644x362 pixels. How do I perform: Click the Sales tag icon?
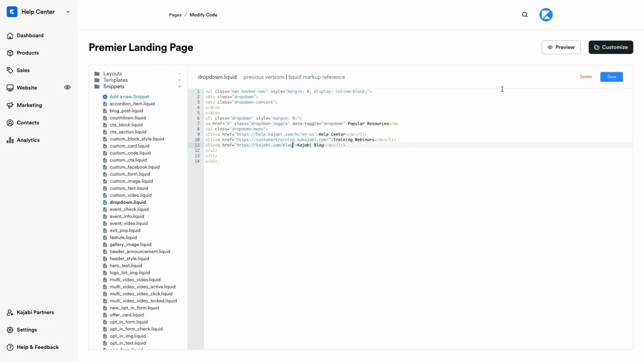(10, 70)
